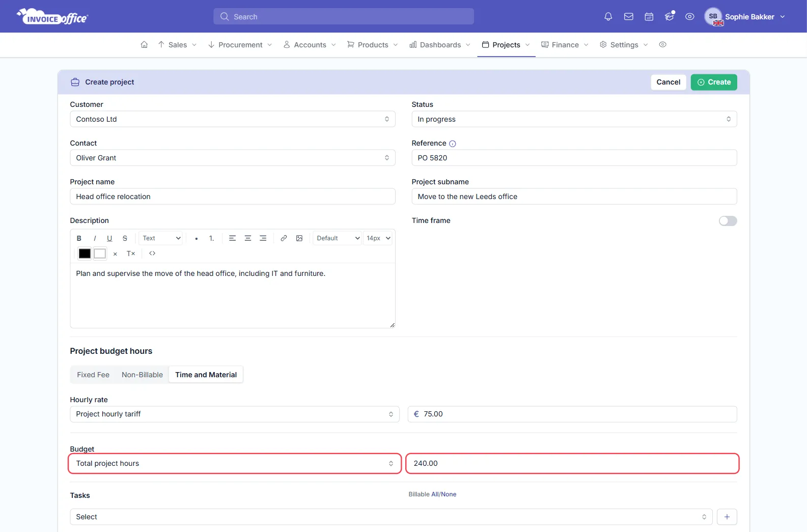Insert a link in description
The width and height of the screenshot is (807, 532).
284,238
